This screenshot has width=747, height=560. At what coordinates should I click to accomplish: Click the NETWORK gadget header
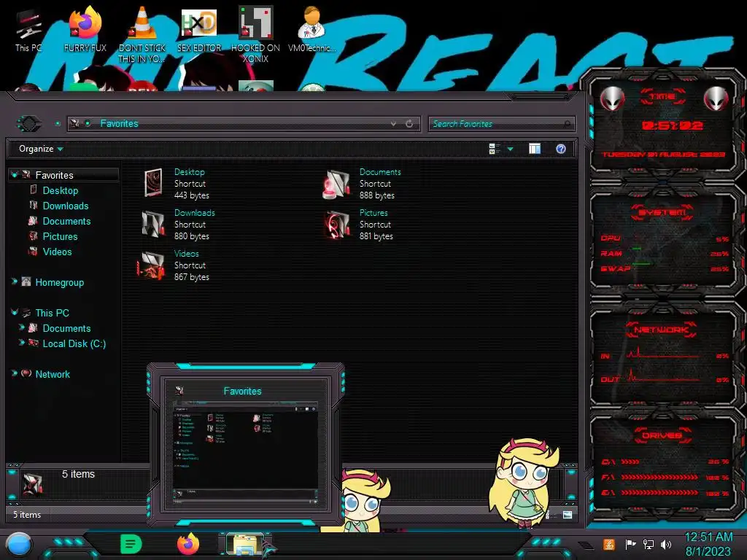[661, 330]
